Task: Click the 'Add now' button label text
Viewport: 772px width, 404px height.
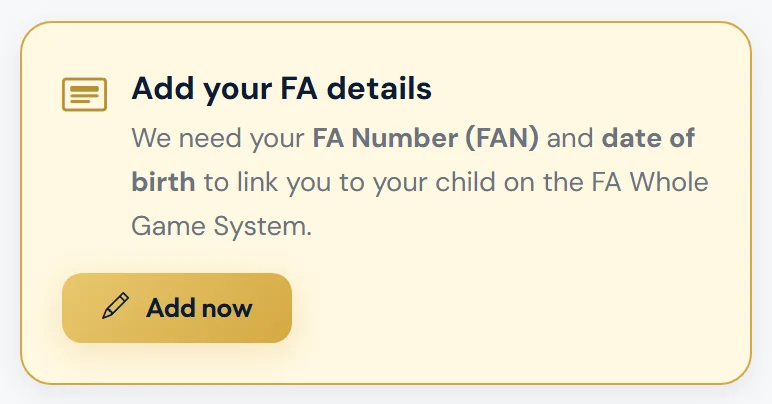Action: coord(199,308)
